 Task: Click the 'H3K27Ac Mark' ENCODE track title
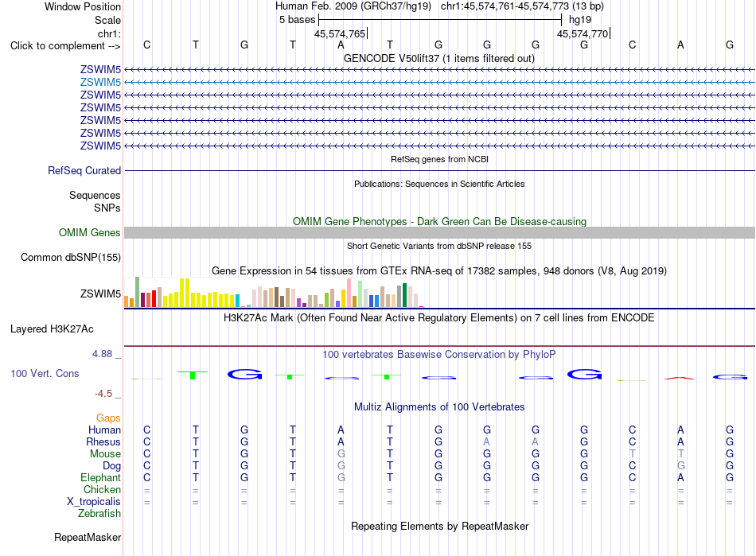(439, 318)
